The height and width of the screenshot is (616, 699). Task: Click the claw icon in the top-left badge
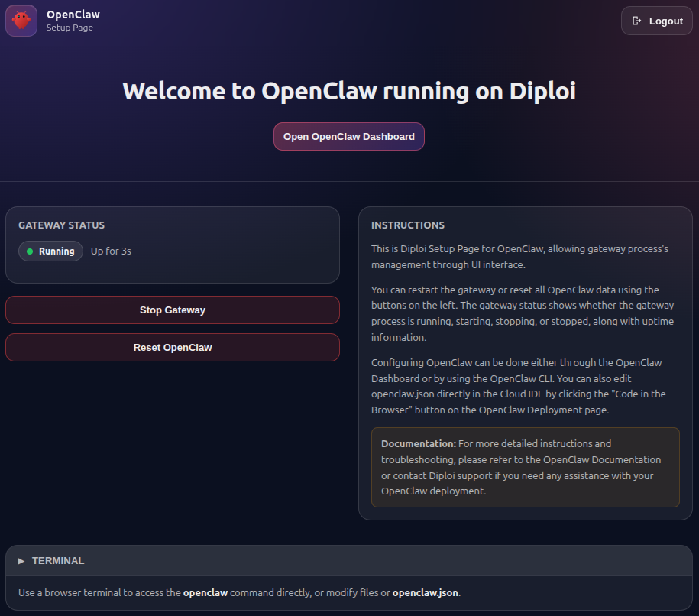tap(21, 20)
